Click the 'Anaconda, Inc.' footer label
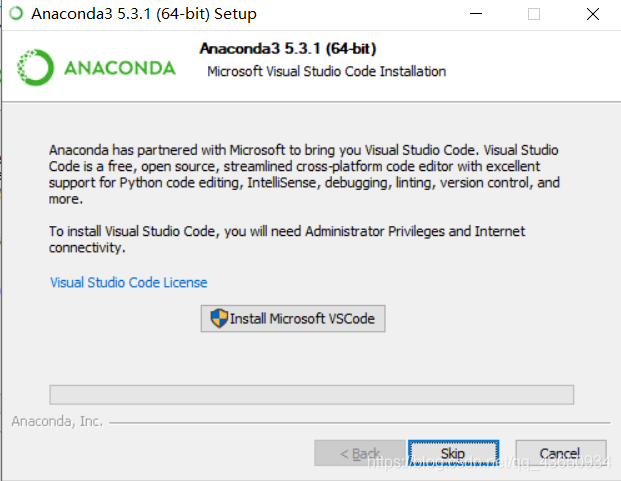Viewport: 621px width, 481px height. pyautogui.click(x=57, y=422)
